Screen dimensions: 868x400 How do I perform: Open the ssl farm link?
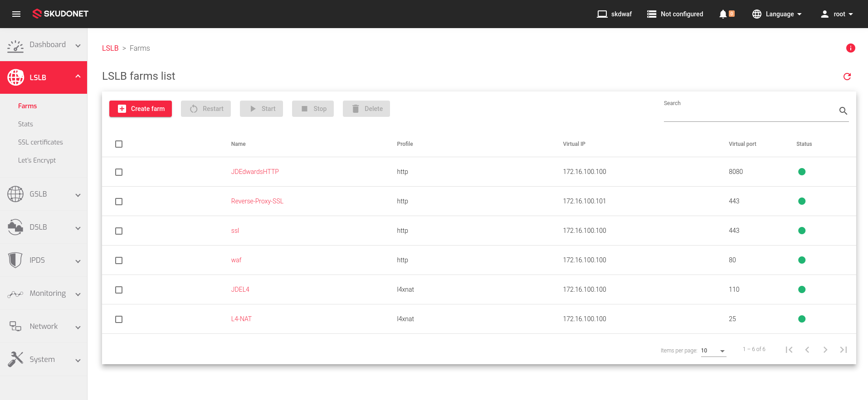[235, 231]
